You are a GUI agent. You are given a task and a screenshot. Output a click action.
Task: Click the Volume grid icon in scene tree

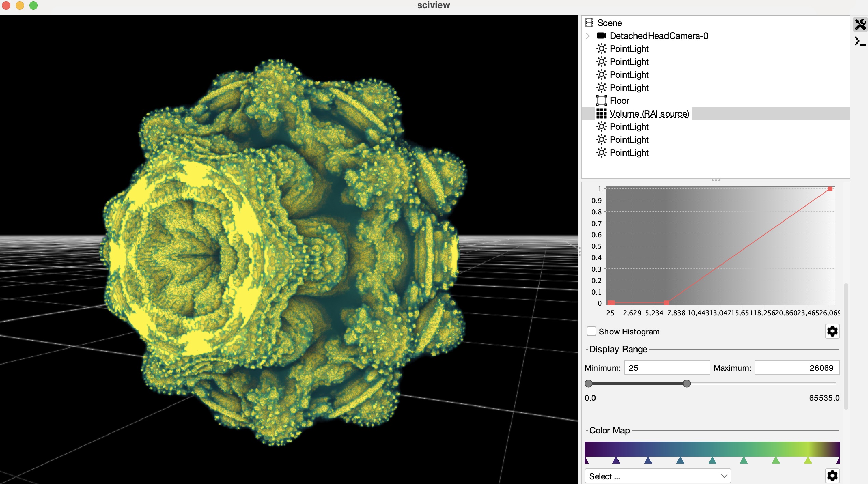601,113
